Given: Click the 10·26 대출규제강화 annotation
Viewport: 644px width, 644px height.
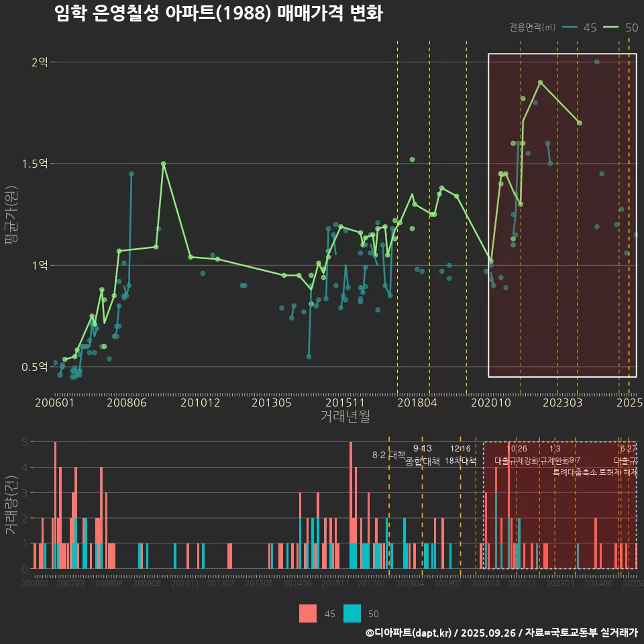Looking at the screenshot, I should 517,455.
